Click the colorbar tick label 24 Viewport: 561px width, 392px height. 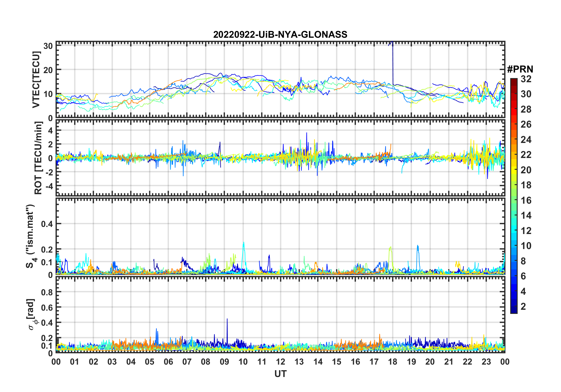[526, 140]
